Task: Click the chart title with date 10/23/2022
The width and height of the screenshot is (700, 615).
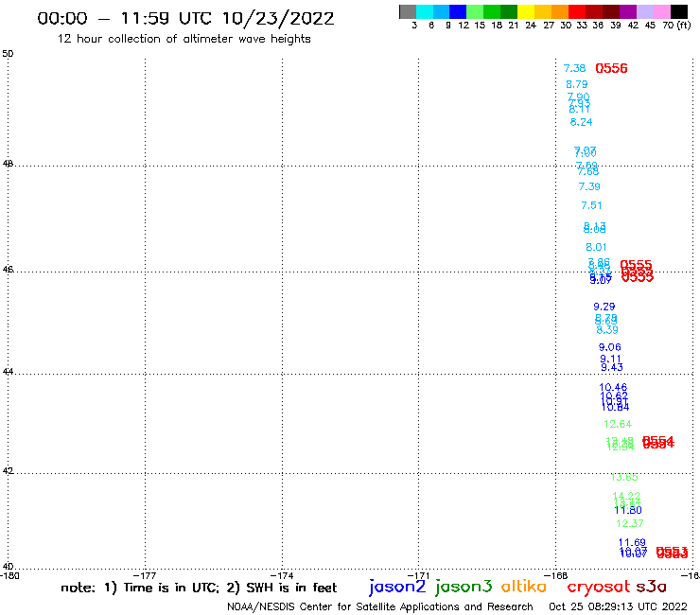Action: (x=185, y=18)
